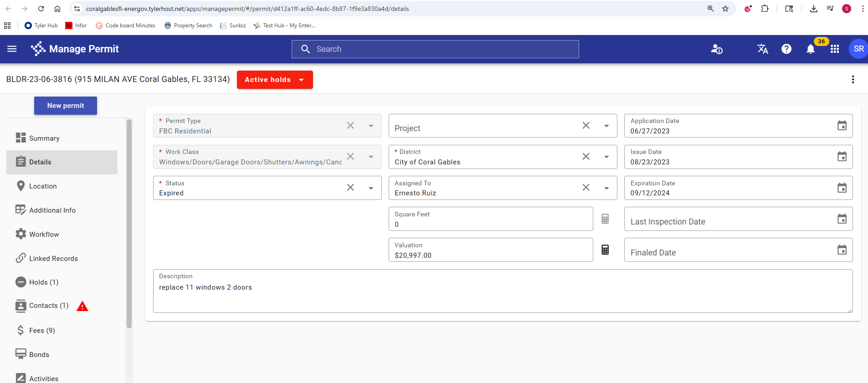This screenshot has width=868, height=383.
Task: Open the language translate icon
Action: click(762, 49)
